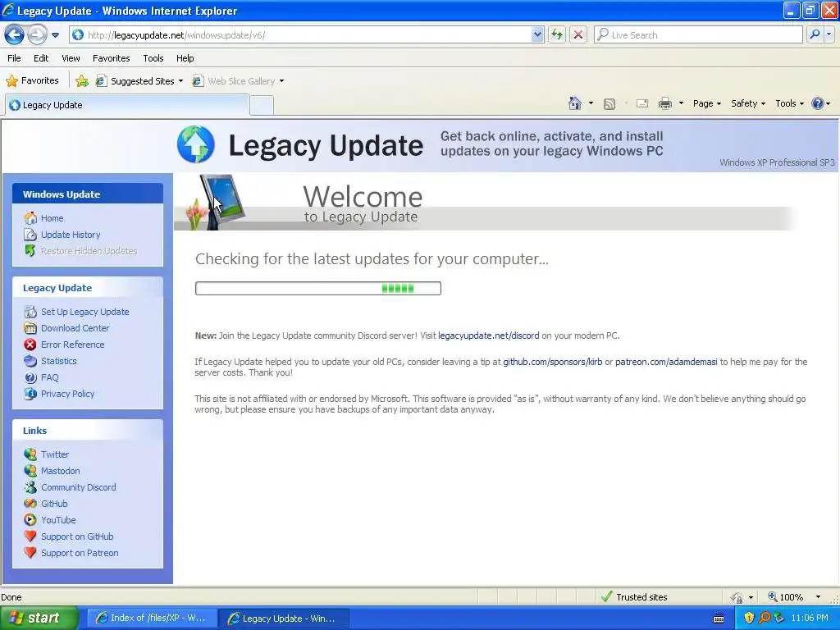Open the Edit menu

41,58
